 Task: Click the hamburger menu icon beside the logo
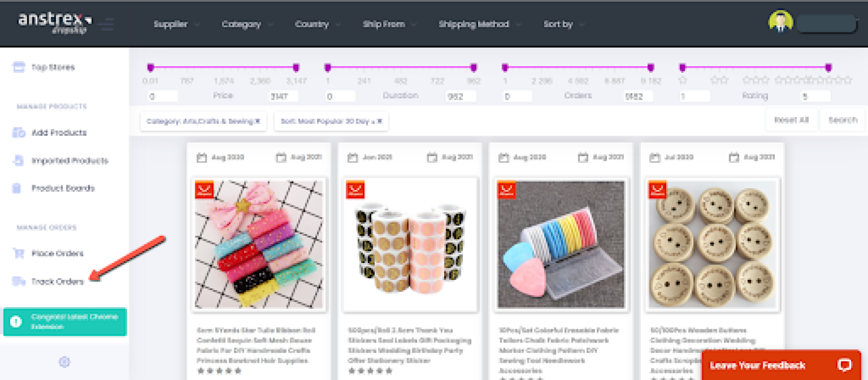click(107, 24)
